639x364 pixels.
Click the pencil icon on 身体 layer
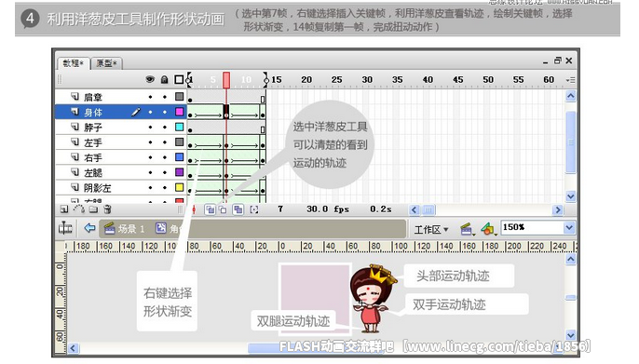pyautogui.click(x=136, y=112)
